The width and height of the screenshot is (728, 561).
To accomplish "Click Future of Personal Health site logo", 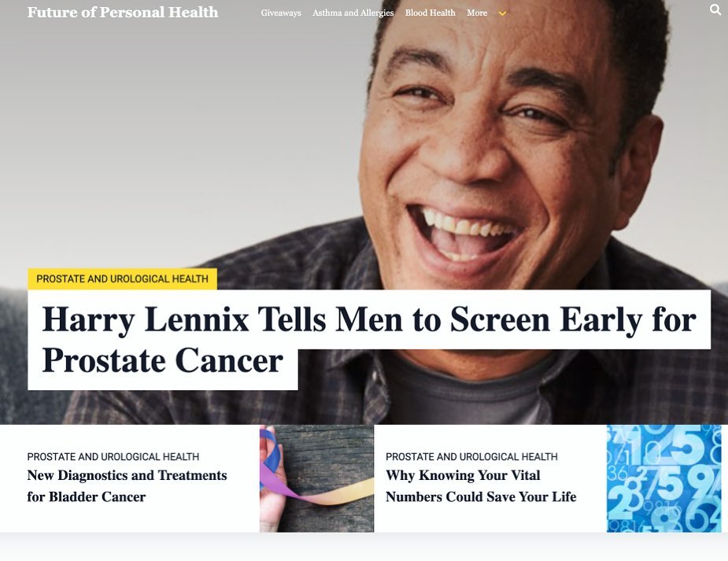I will [x=123, y=12].
